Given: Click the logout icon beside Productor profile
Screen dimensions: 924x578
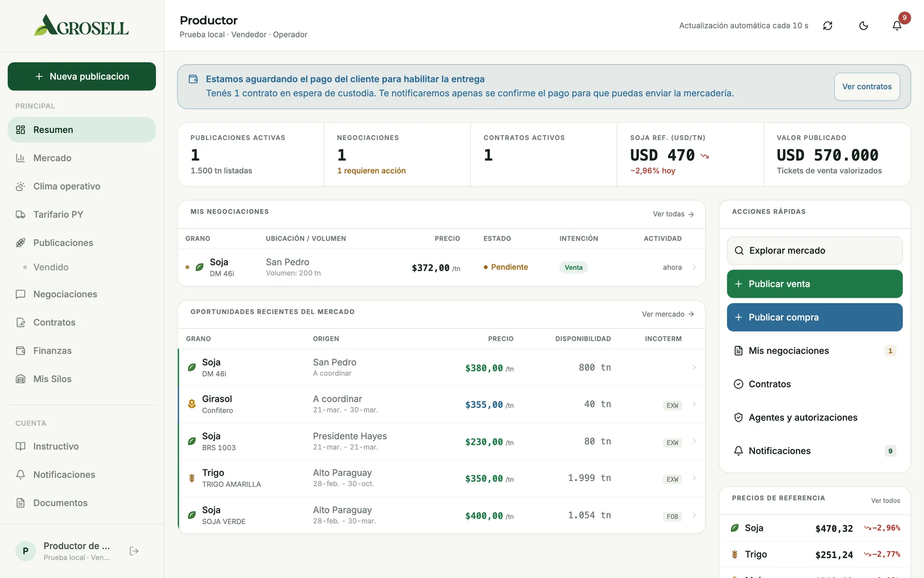Looking at the screenshot, I should coord(134,551).
